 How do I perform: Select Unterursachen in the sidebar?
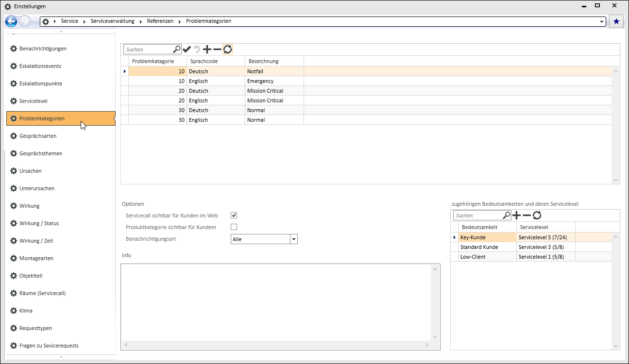60,188
